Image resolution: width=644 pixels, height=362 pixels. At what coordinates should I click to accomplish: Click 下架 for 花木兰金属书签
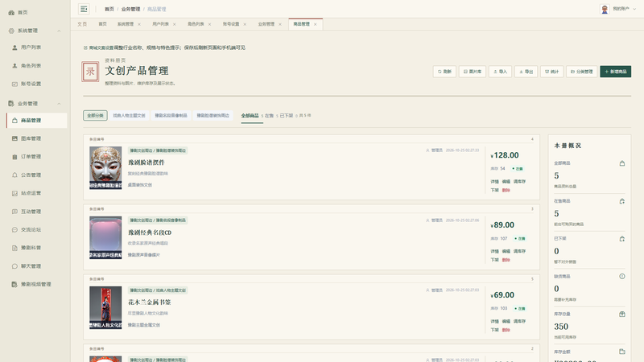pos(494,330)
